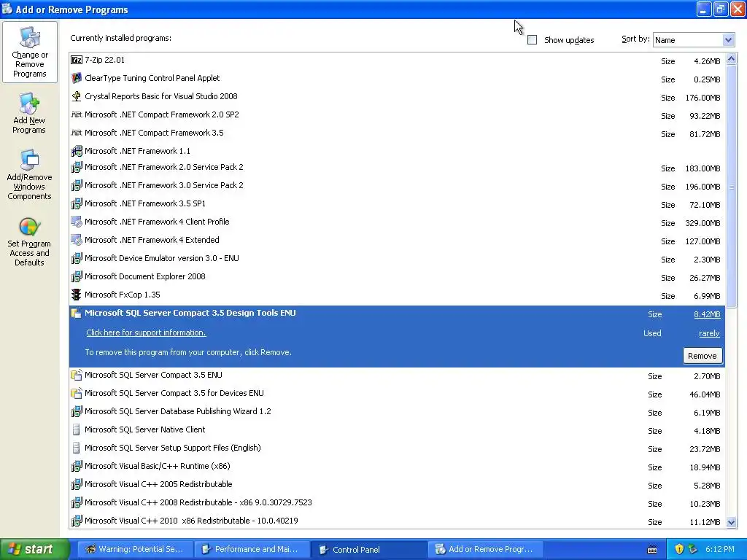Screen dimensions: 747x560
Task: Click the scrollbar down arrow
Action: [731, 522]
